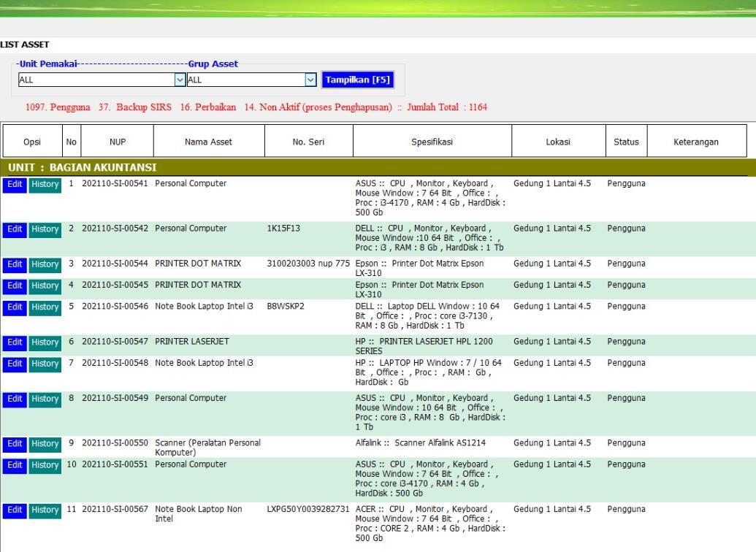Click '14. Non Aktif (proses Penghapusan)' text
The image size is (756, 552).
318,107
